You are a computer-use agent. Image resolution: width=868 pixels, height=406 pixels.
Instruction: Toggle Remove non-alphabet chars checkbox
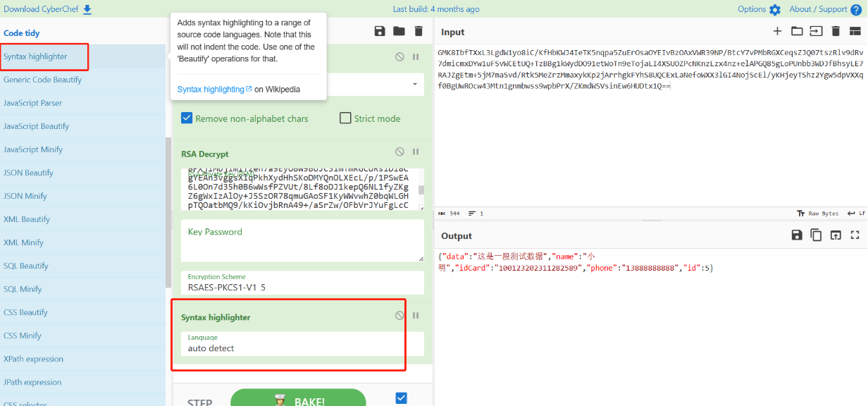187,118
